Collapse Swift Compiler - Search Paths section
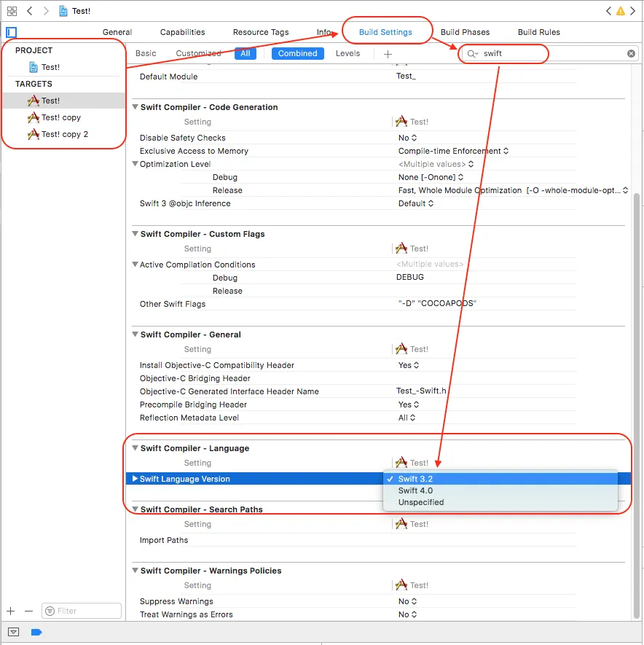Viewport: 644px width, 645px height. point(135,509)
